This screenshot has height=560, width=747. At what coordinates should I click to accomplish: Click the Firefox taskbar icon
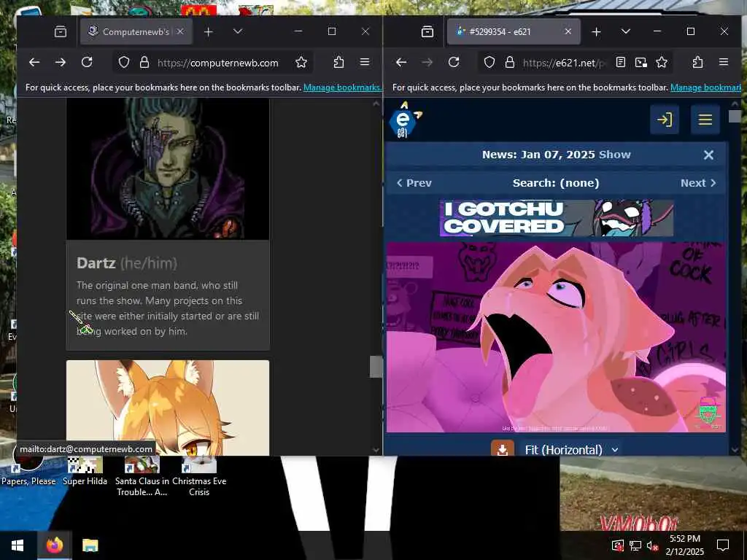pos(54,545)
